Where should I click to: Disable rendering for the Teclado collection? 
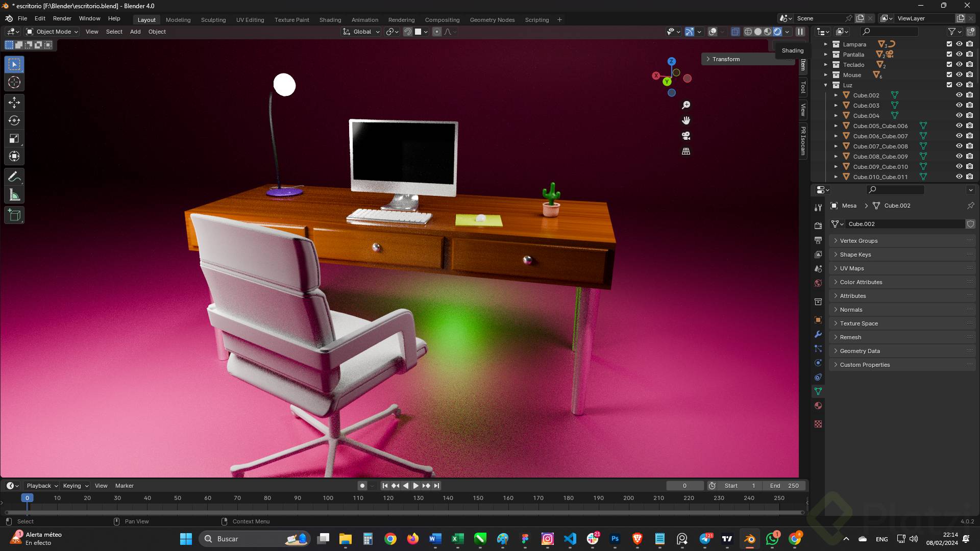tap(969, 65)
